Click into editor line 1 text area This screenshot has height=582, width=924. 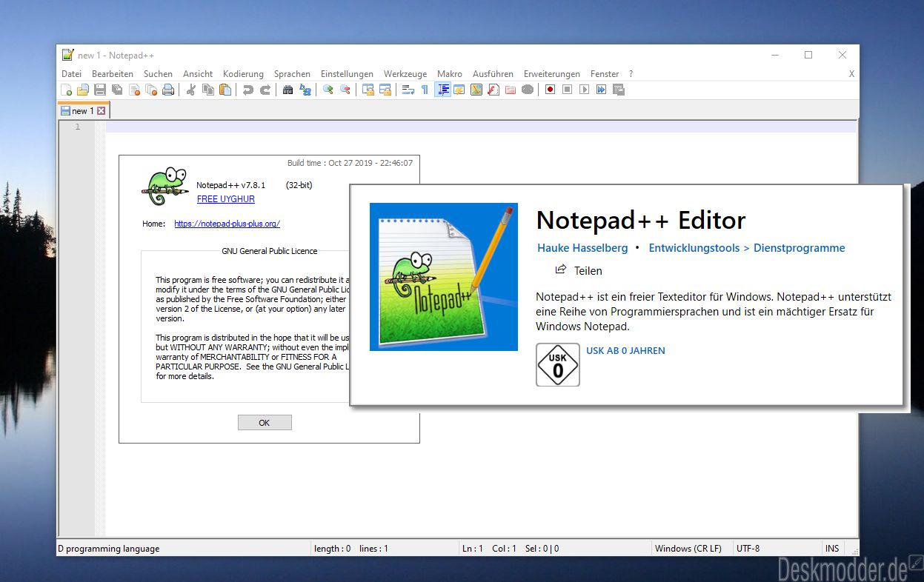pos(482,127)
